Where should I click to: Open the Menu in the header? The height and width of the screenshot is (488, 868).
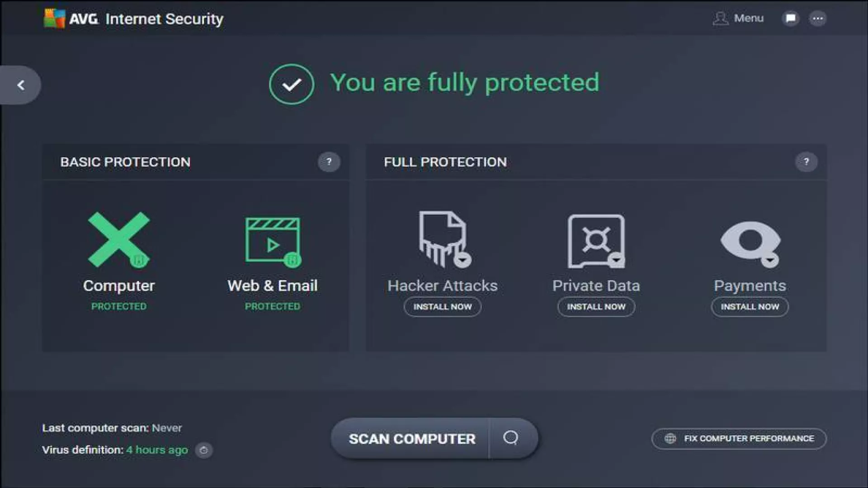(x=739, y=19)
